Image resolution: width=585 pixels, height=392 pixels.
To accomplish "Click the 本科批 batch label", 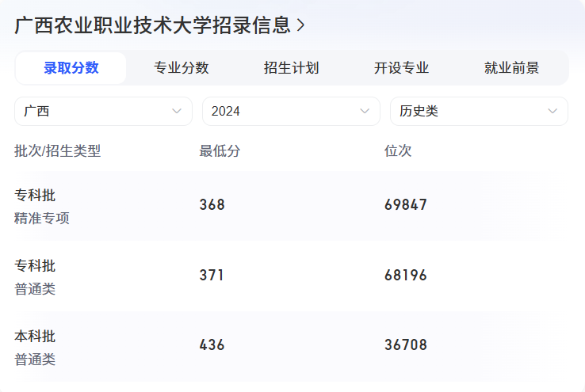I will click(x=35, y=336).
